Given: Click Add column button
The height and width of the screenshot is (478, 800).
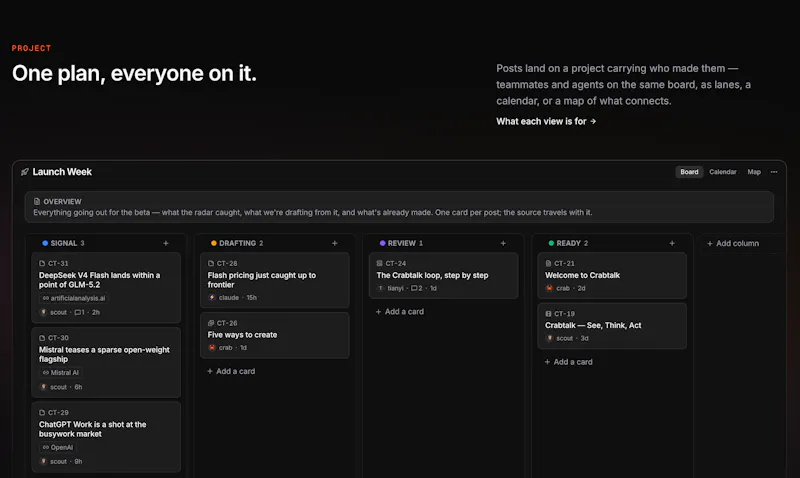Looking at the screenshot, I should 733,243.
